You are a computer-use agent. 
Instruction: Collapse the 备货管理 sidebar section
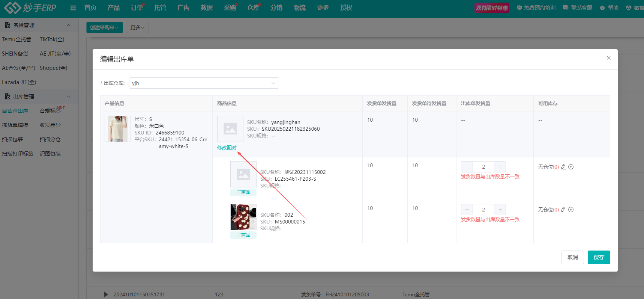pos(68,25)
